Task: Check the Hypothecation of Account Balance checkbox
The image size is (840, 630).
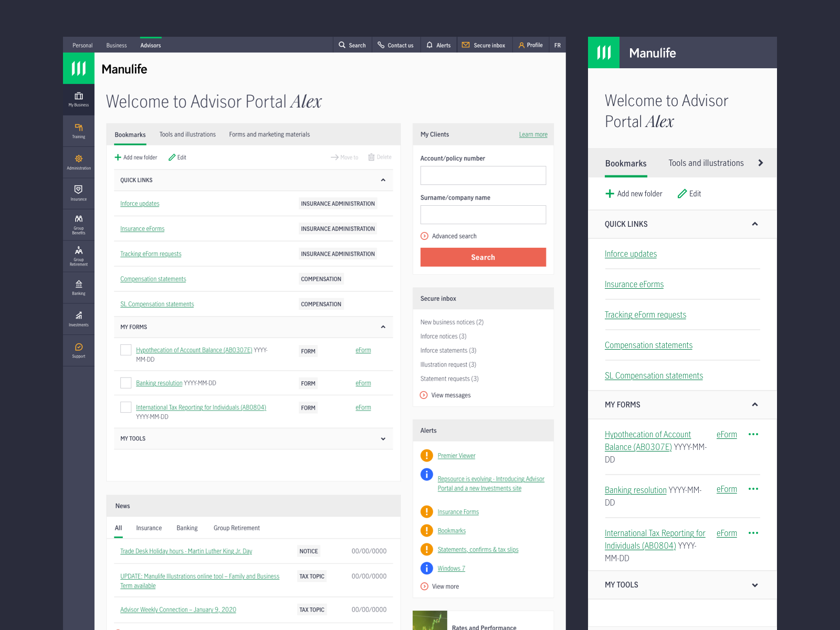Action: pyautogui.click(x=125, y=350)
